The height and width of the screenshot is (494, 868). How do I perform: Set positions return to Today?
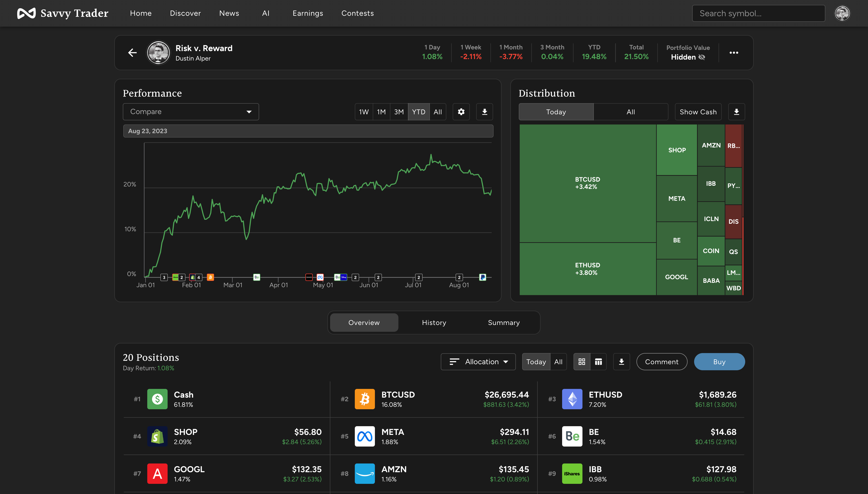(536, 362)
